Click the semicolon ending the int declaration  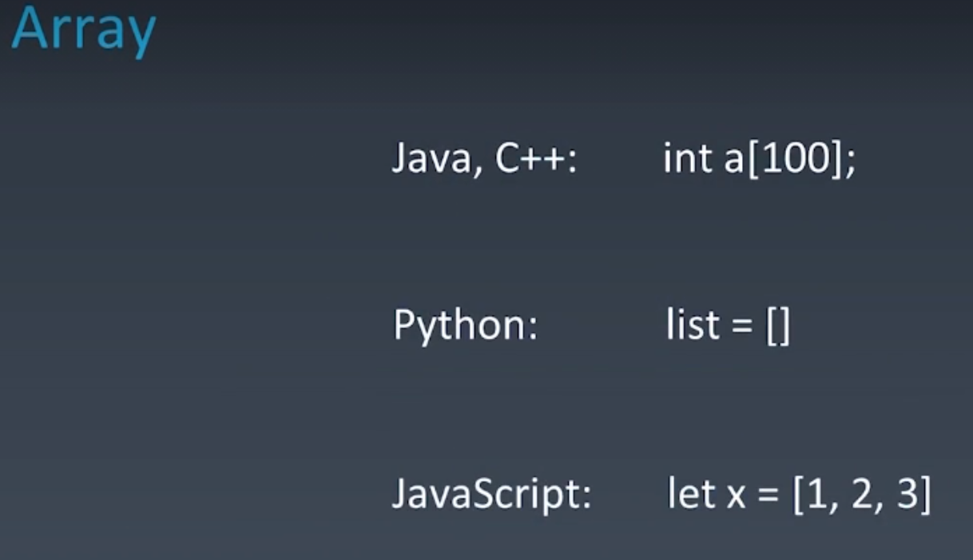coord(849,165)
